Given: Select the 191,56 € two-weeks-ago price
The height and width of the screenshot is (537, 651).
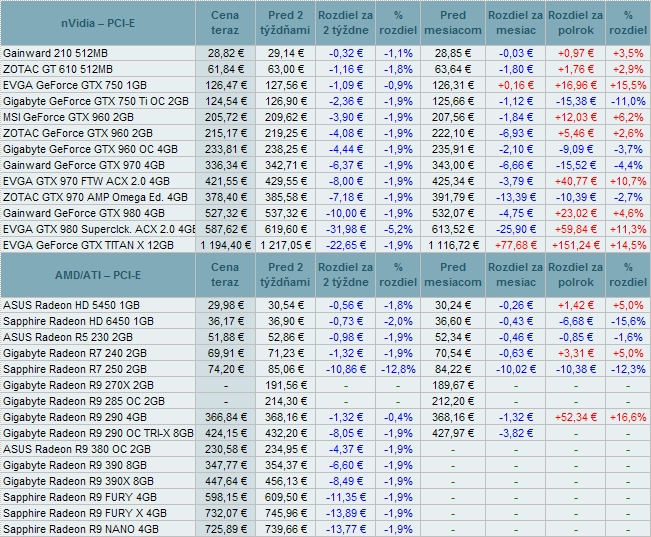Looking at the screenshot, I should tap(286, 385).
